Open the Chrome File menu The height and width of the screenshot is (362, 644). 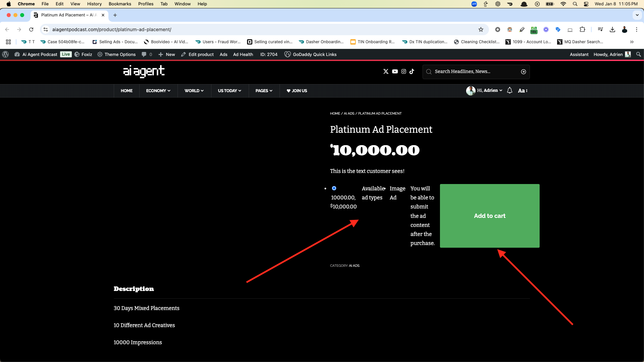(x=45, y=4)
